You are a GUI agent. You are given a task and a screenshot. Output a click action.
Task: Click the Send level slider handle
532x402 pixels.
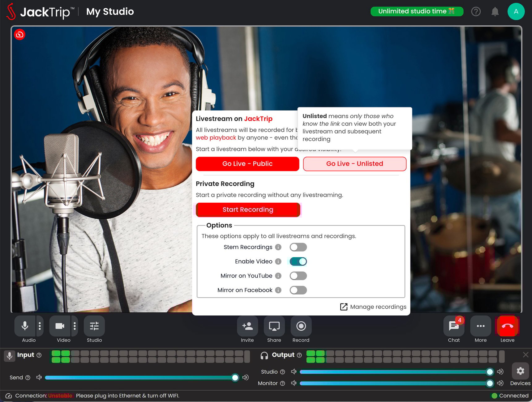pos(235,377)
